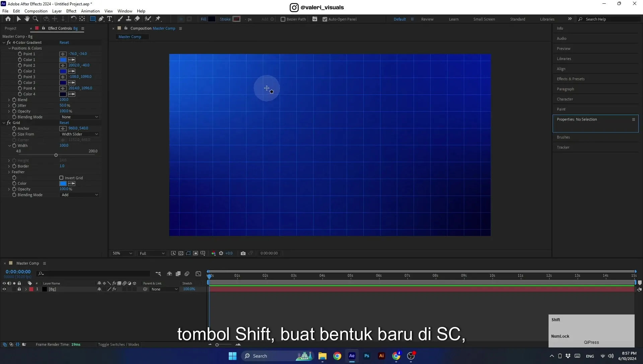Reset the 4-Color Gradient effect

[64, 42]
